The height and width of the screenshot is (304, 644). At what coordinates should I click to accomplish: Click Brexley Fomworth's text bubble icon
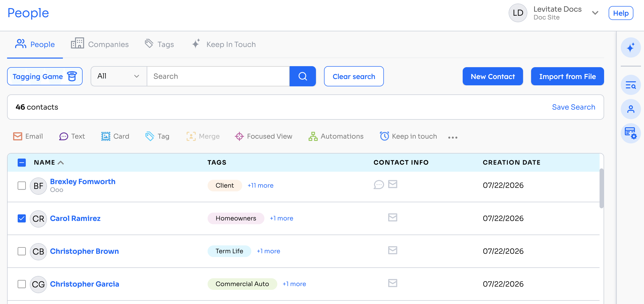coord(379,185)
